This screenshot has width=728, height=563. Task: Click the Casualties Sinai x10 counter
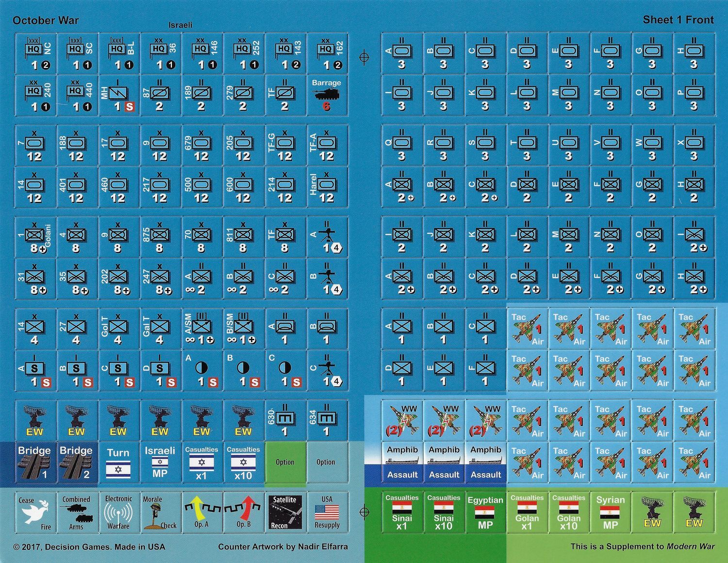tap(444, 512)
